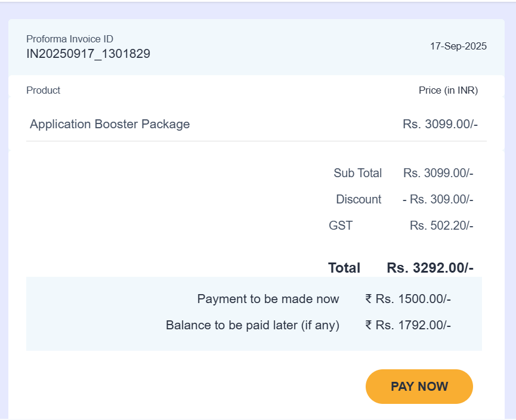Click the rupee symbol beside Rs. 1792.00
The width and height of the screenshot is (516, 420).
(369, 325)
